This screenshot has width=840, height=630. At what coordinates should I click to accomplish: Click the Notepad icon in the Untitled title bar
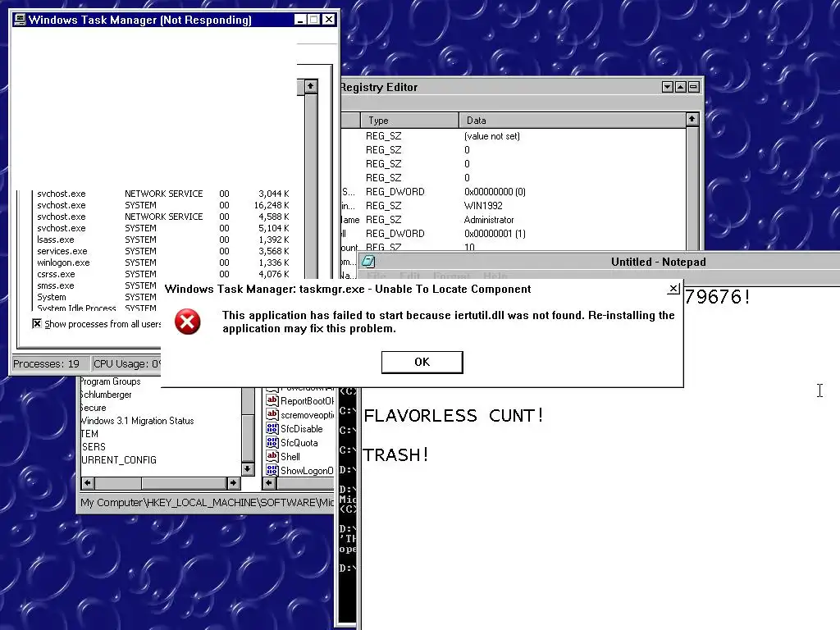point(368,262)
